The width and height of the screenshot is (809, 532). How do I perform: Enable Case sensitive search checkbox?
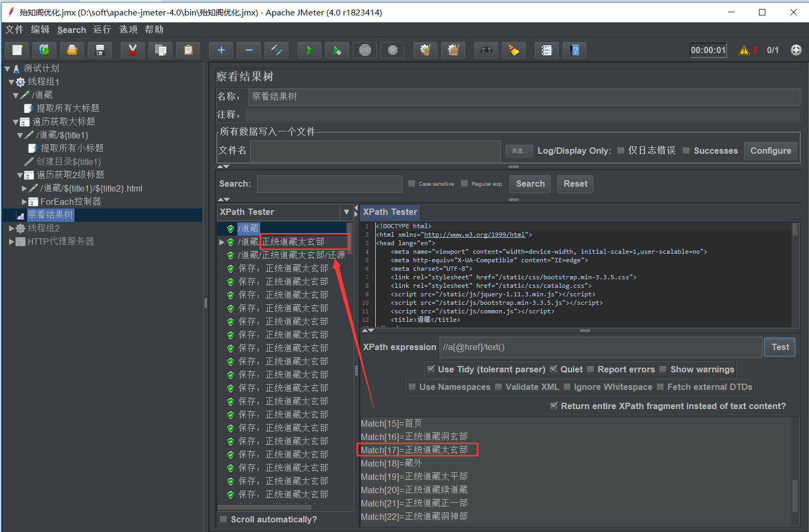pyautogui.click(x=411, y=184)
